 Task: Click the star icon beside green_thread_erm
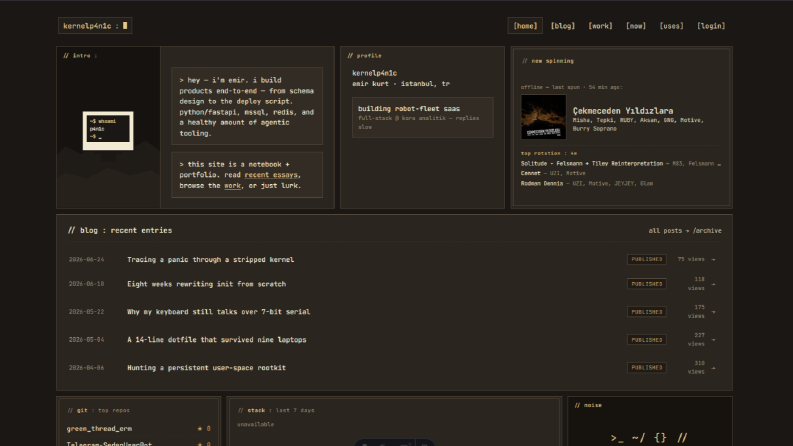pos(200,428)
